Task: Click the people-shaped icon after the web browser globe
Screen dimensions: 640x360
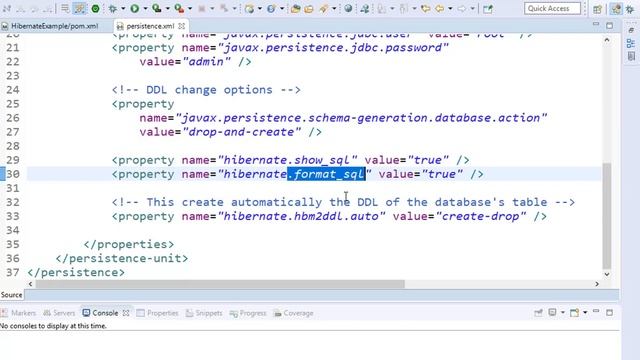Action: click(365, 9)
